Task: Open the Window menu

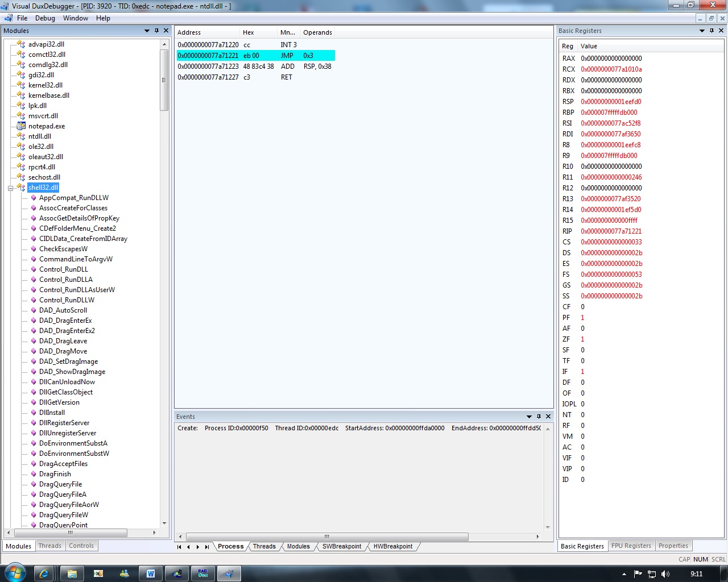Action: pyautogui.click(x=76, y=18)
